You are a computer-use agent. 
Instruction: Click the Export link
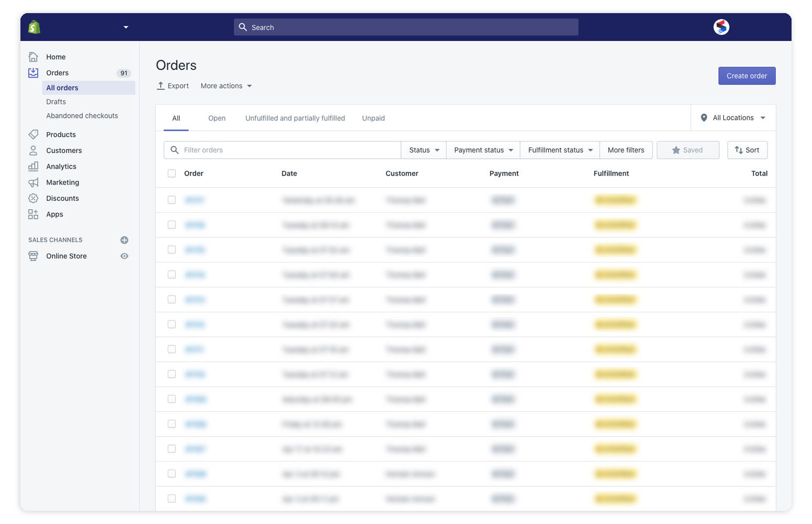click(x=173, y=86)
